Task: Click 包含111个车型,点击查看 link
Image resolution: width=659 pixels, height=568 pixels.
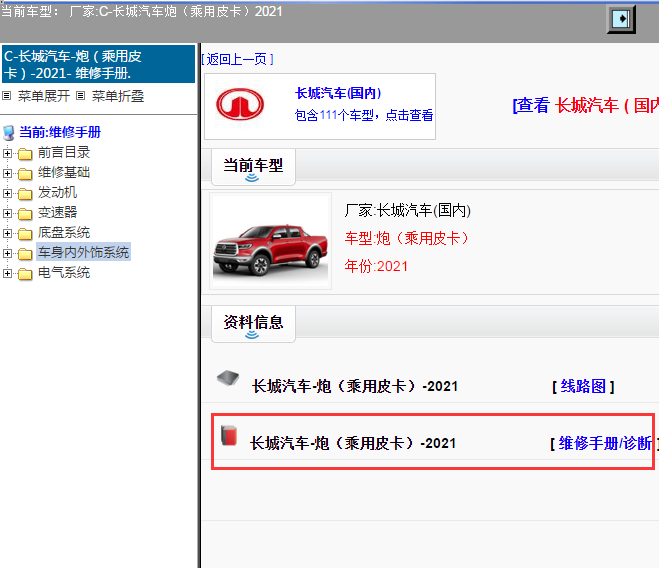Action: click(364, 115)
